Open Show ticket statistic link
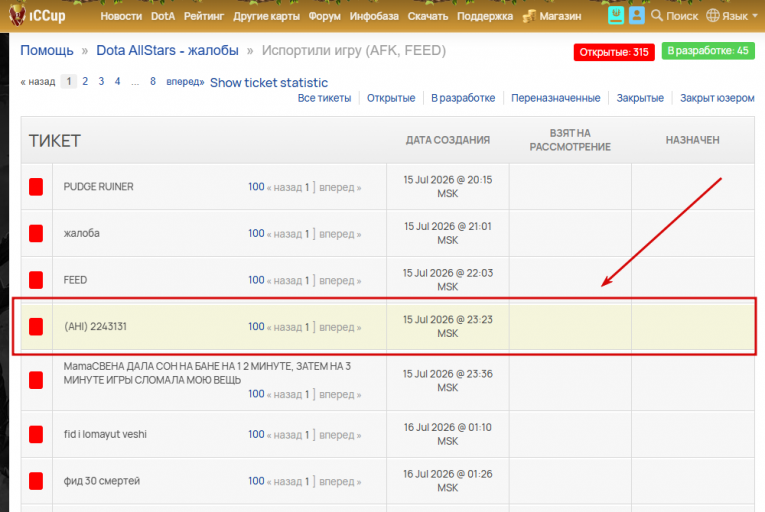 pyautogui.click(x=269, y=82)
